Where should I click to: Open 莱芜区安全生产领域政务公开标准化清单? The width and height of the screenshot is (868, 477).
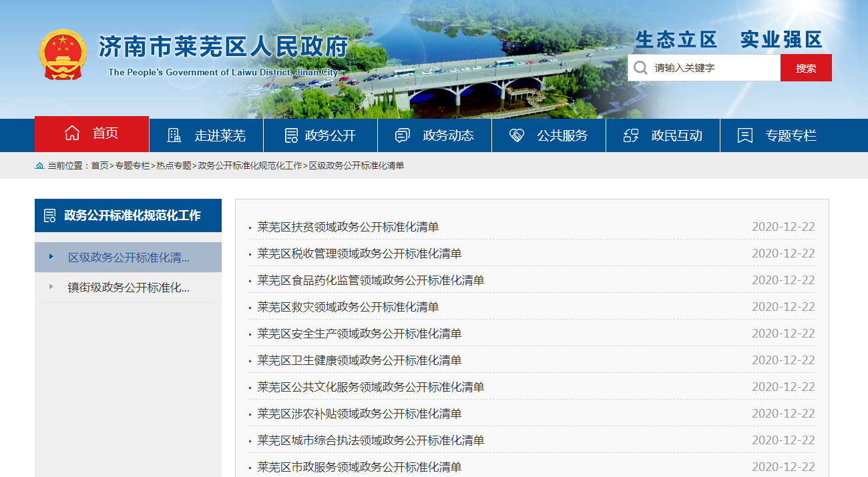359,334
